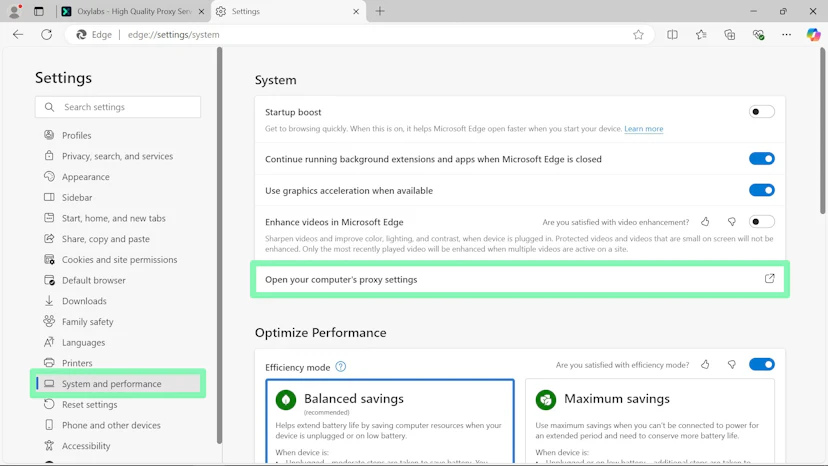Open Start, home, and new tabs
828x466 pixels.
pyautogui.click(x=114, y=218)
